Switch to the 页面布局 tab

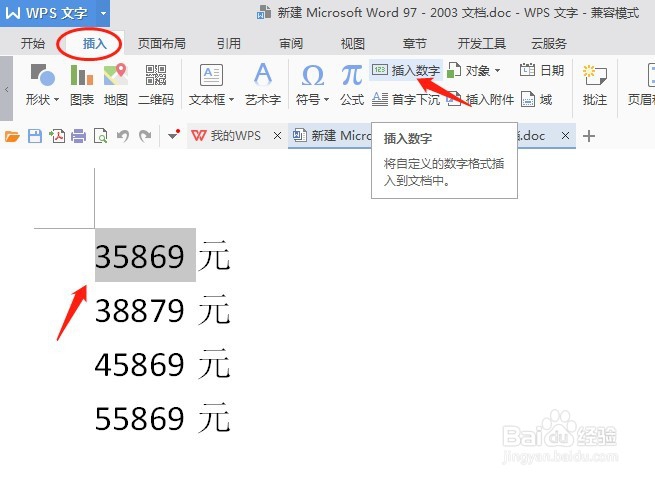pos(162,43)
